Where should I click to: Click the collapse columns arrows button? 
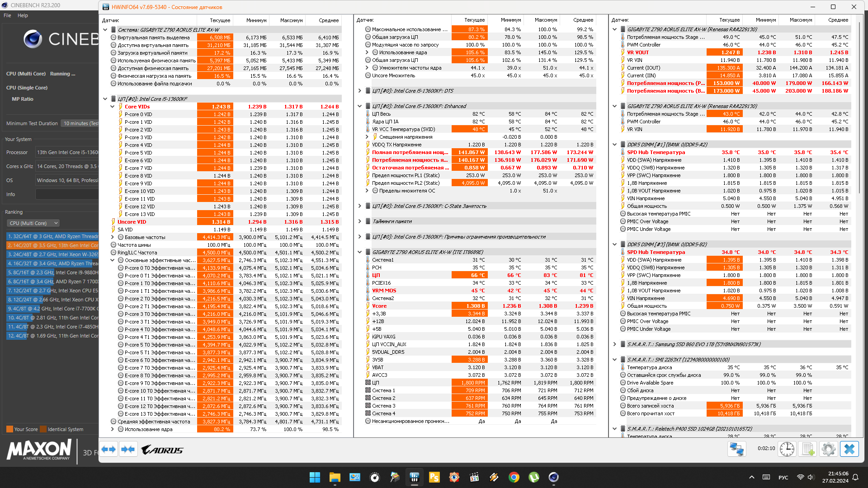pyautogui.click(x=128, y=450)
